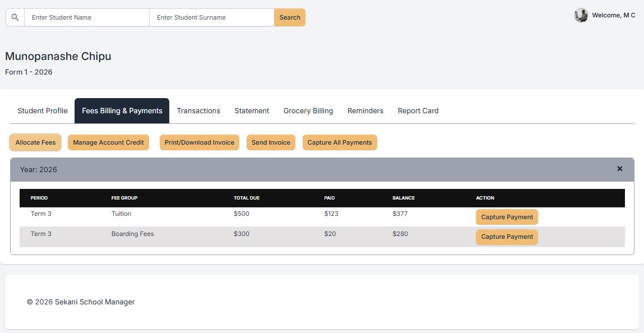Screen dimensions: 644x333
Task: Click the $377 balance value
Action: pyautogui.click(x=400, y=214)
